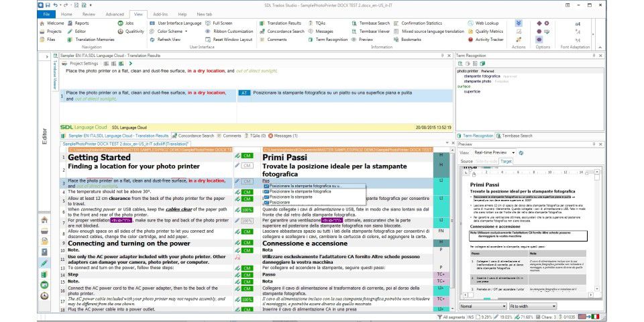Open the File menu
The width and height of the screenshot is (644, 322).
tap(46, 14)
